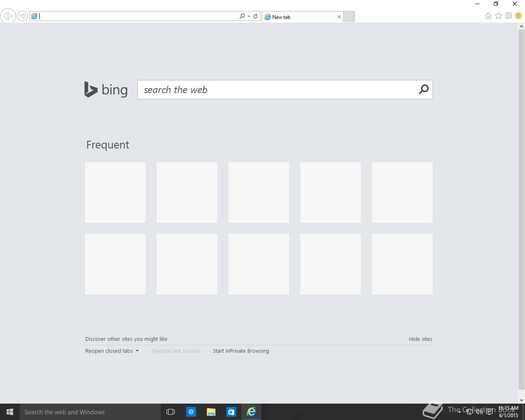This screenshot has width=525, height=420.
Task: Open a blank tab with the new-tab button
Action: tap(349, 17)
